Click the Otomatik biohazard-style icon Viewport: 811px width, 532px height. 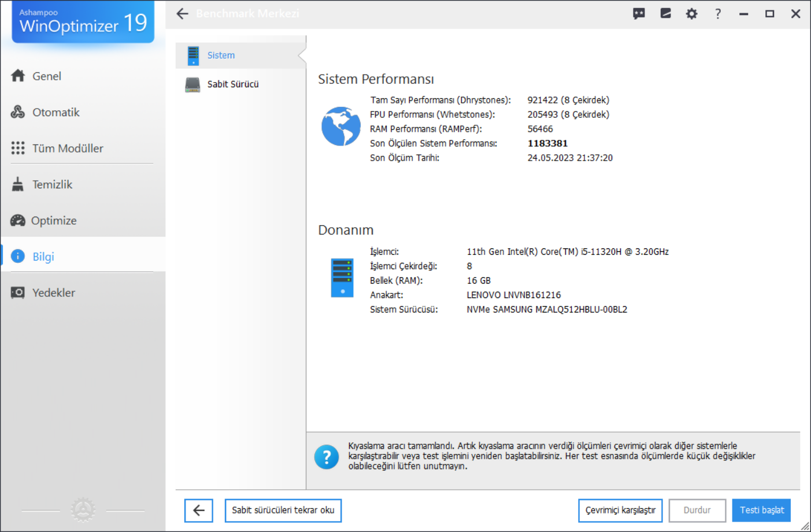[18, 112]
